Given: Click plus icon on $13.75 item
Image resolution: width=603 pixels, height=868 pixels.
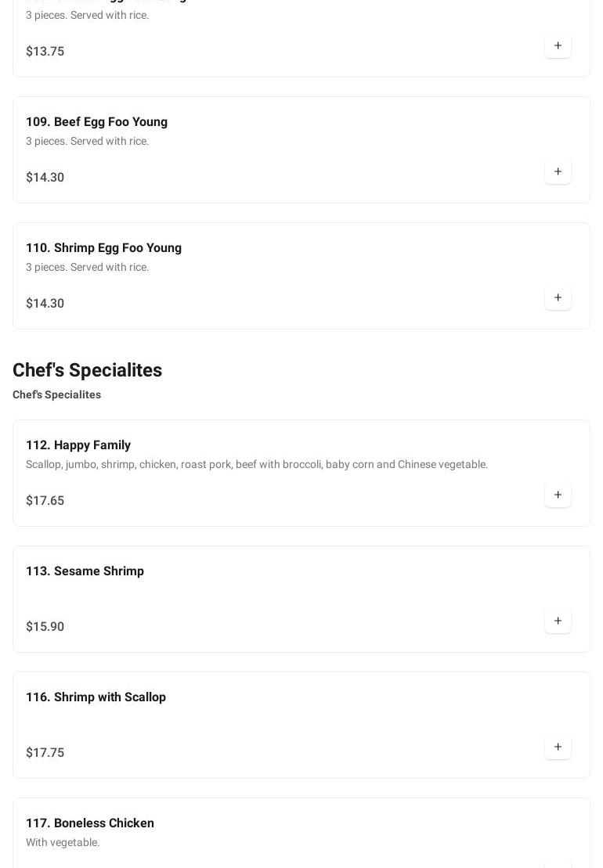Looking at the screenshot, I should 558,46.
